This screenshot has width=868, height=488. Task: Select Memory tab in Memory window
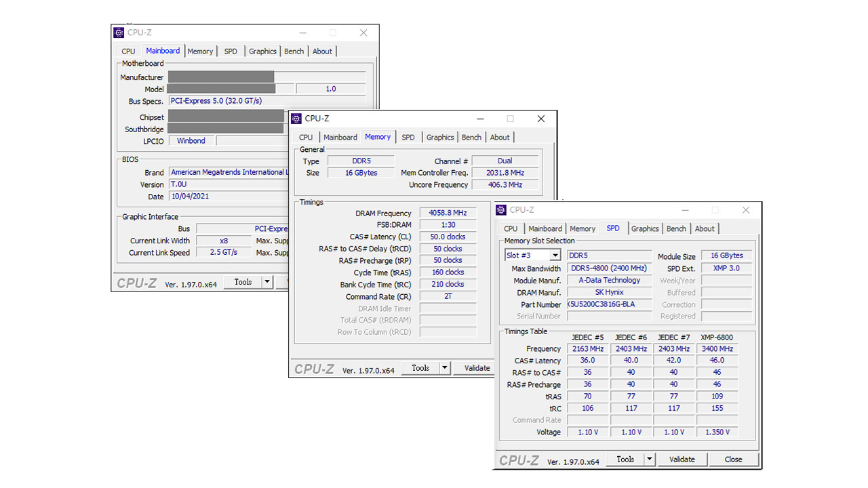point(378,136)
